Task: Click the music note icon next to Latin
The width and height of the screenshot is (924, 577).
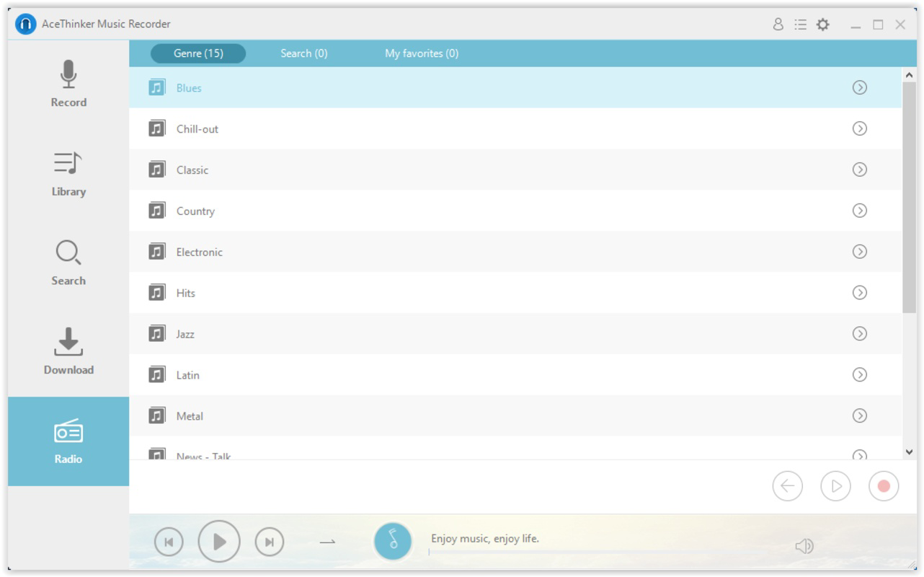Action: 157,374
